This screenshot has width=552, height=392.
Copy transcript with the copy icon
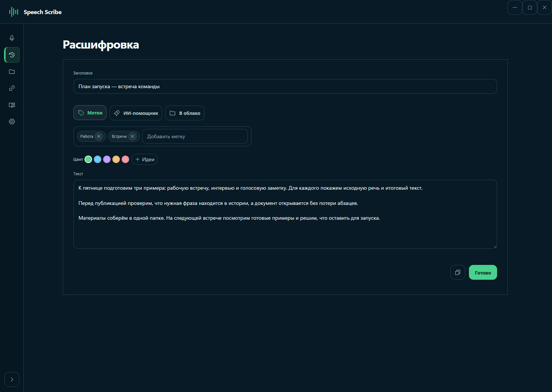[458, 272]
